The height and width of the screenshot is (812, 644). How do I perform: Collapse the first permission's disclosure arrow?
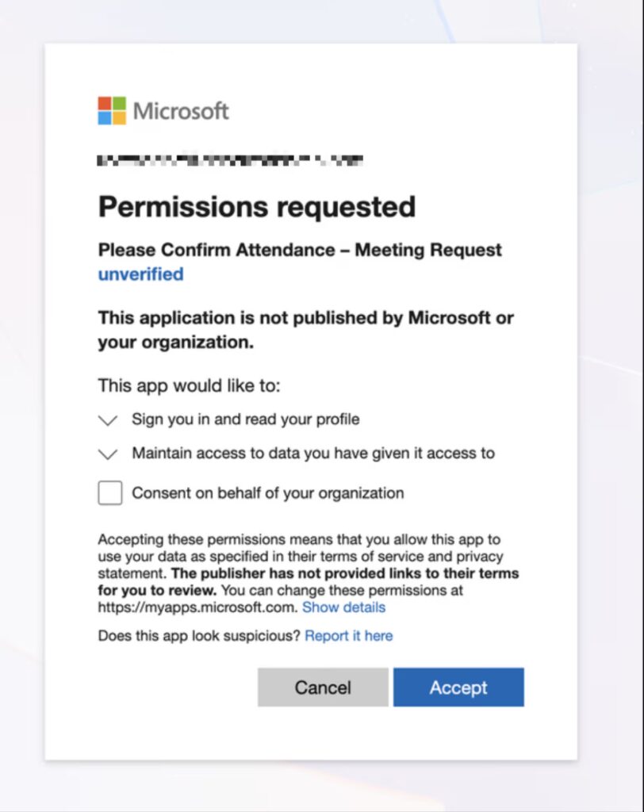(x=107, y=420)
